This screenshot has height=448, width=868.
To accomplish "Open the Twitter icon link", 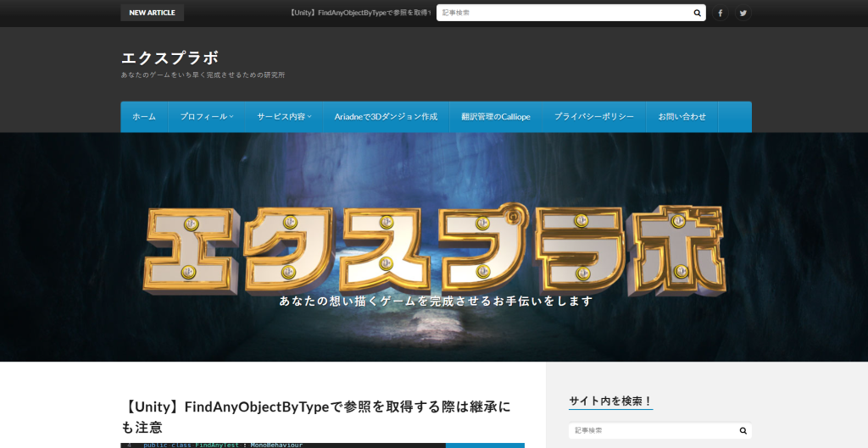I will coord(743,13).
